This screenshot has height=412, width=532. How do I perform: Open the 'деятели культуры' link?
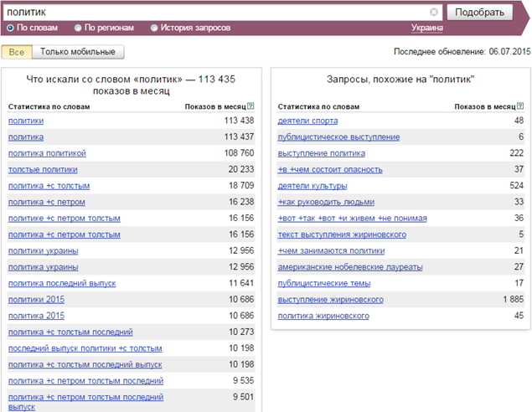click(312, 186)
